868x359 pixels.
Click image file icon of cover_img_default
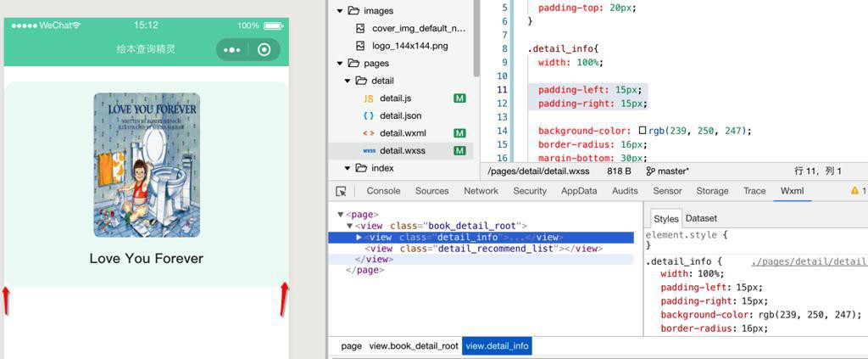pos(360,28)
